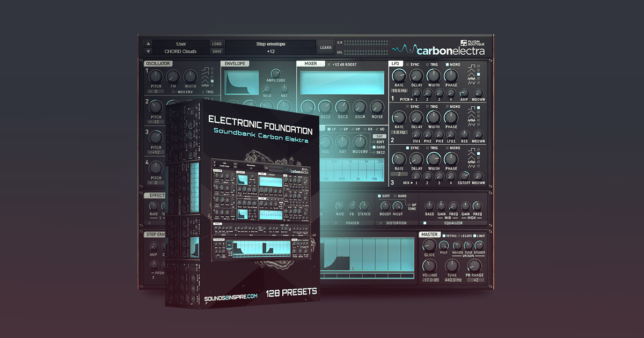Open the MIXER section tab

[311, 63]
